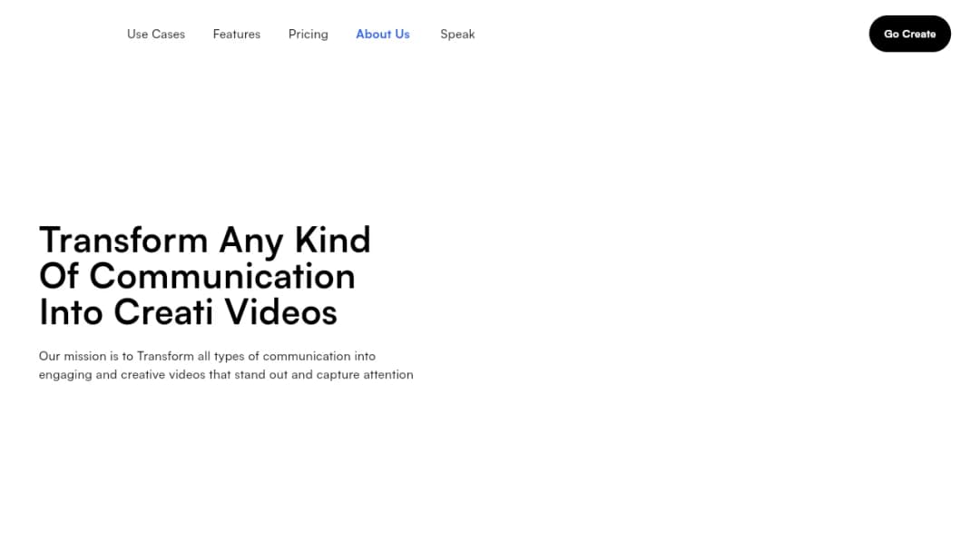Open the Speak nav link

(457, 34)
